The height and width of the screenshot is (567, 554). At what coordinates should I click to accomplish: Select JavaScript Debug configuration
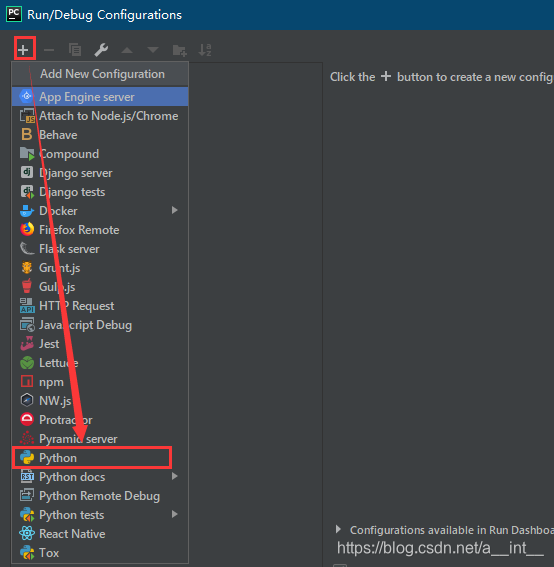tap(100, 325)
